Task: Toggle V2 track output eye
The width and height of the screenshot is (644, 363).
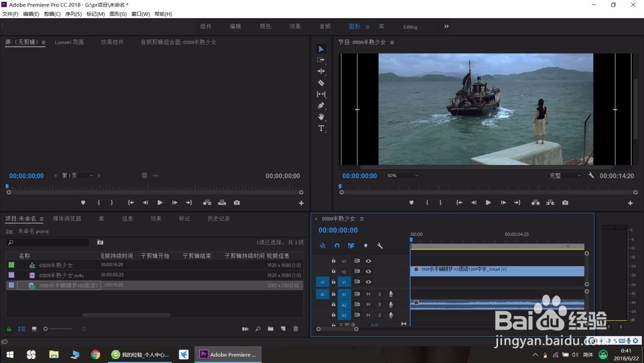Action: [x=368, y=271]
